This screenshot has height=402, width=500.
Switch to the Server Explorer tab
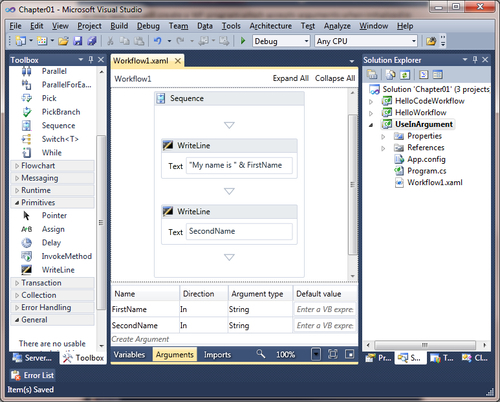coord(33,358)
